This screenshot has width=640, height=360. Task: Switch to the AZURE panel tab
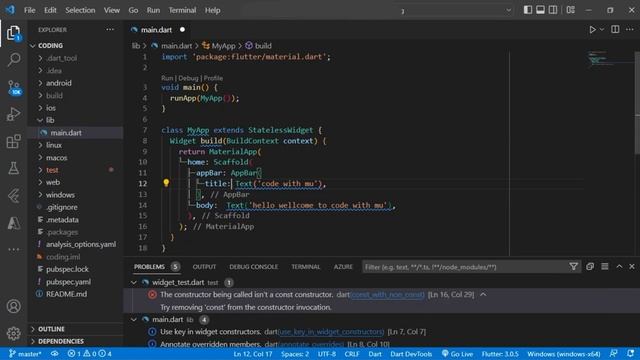(343, 267)
